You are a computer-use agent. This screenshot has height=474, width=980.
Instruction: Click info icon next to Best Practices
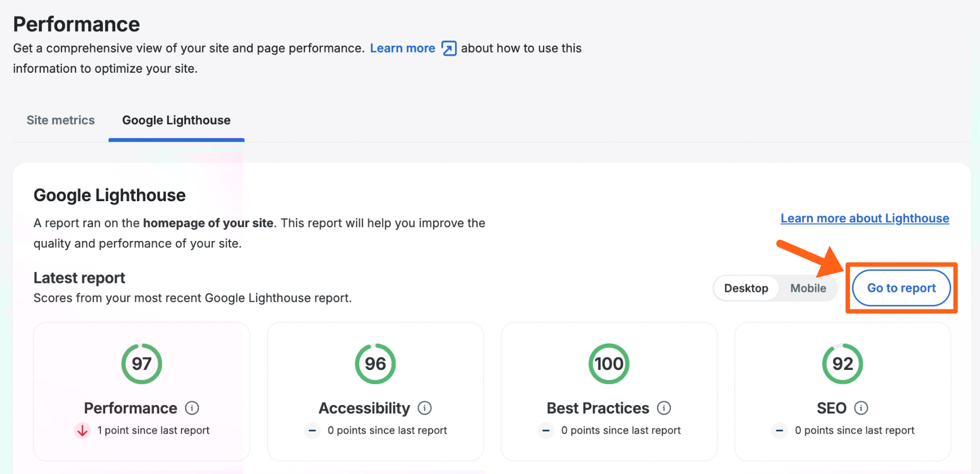(x=664, y=408)
